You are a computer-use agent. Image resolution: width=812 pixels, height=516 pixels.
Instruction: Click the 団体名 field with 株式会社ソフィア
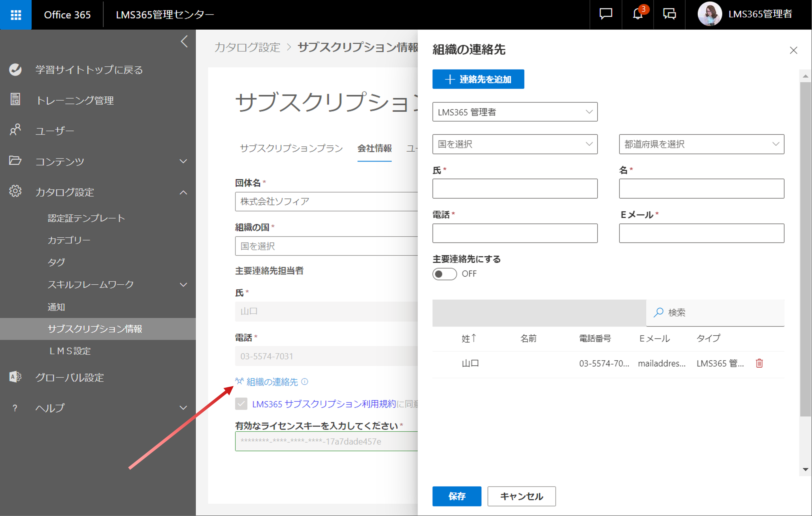tap(326, 202)
